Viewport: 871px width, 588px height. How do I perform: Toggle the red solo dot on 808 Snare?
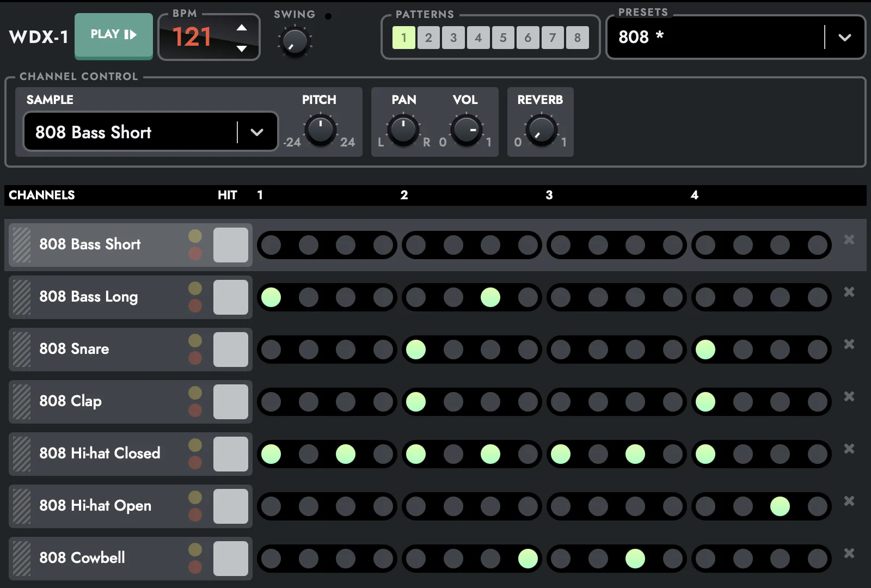195,358
